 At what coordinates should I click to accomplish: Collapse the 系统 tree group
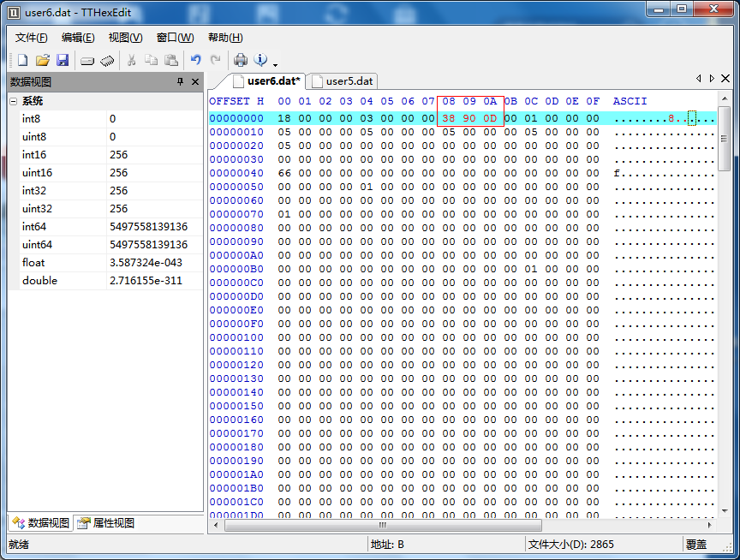(x=14, y=101)
